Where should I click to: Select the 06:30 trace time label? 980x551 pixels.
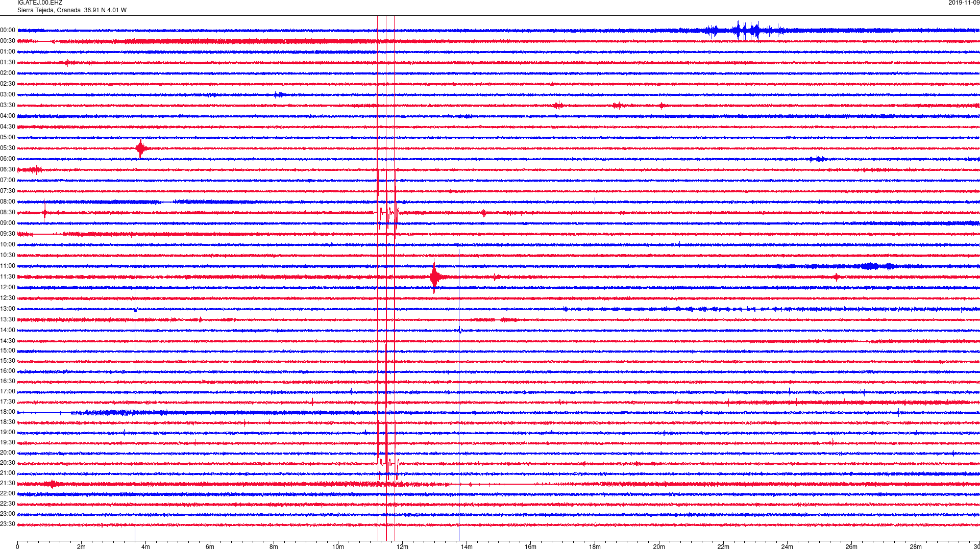point(8,169)
